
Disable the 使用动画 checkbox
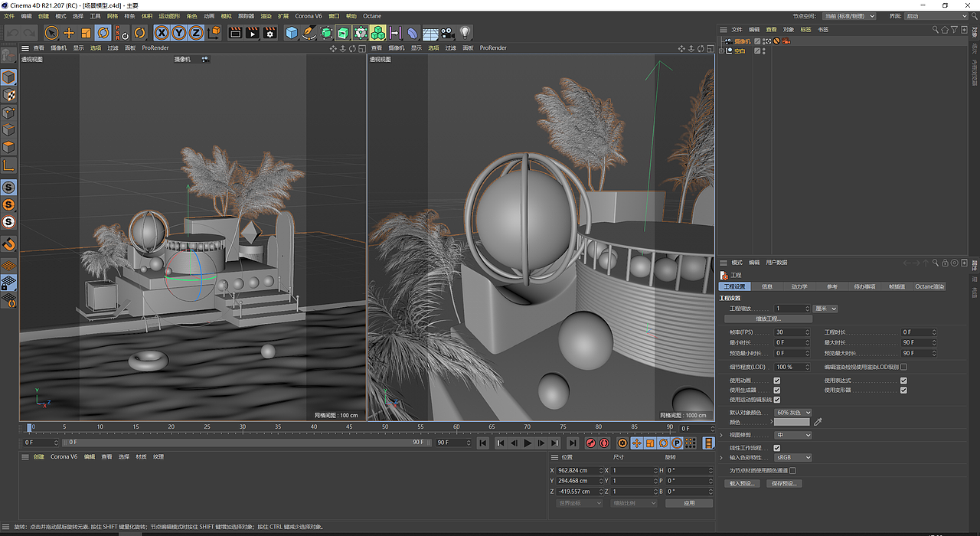pyautogui.click(x=776, y=381)
